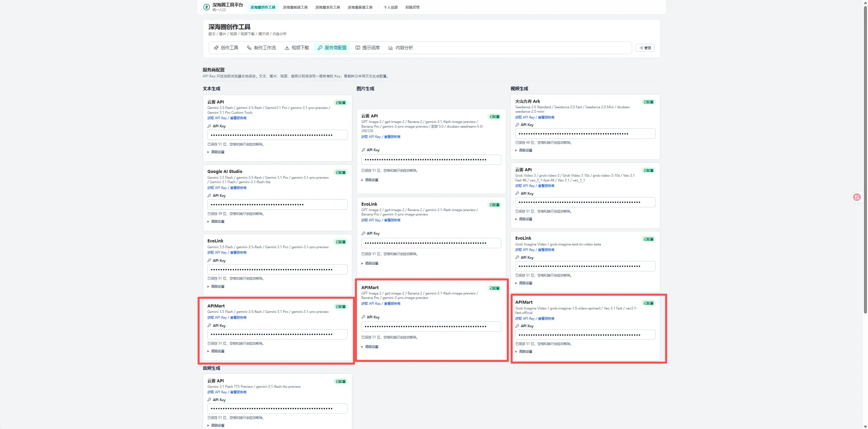Click the key icon in 音频生成 云雾 API card
868x429 pixels.
209,400
